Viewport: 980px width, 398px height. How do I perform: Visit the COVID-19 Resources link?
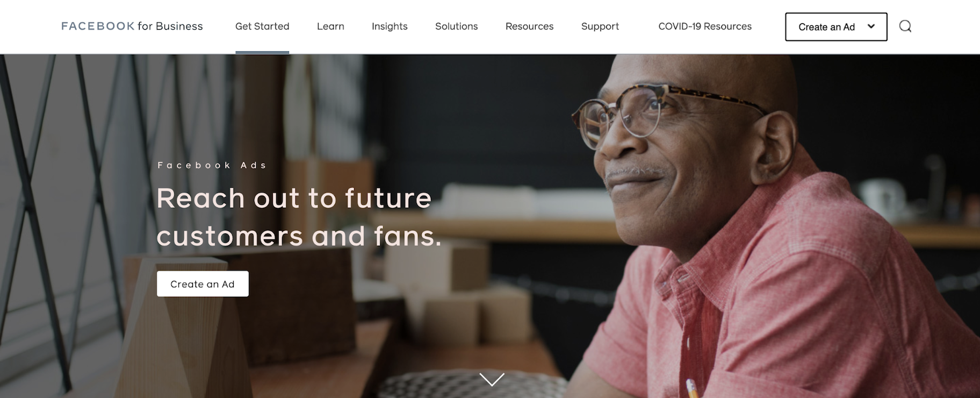click(x=705, y=26)
